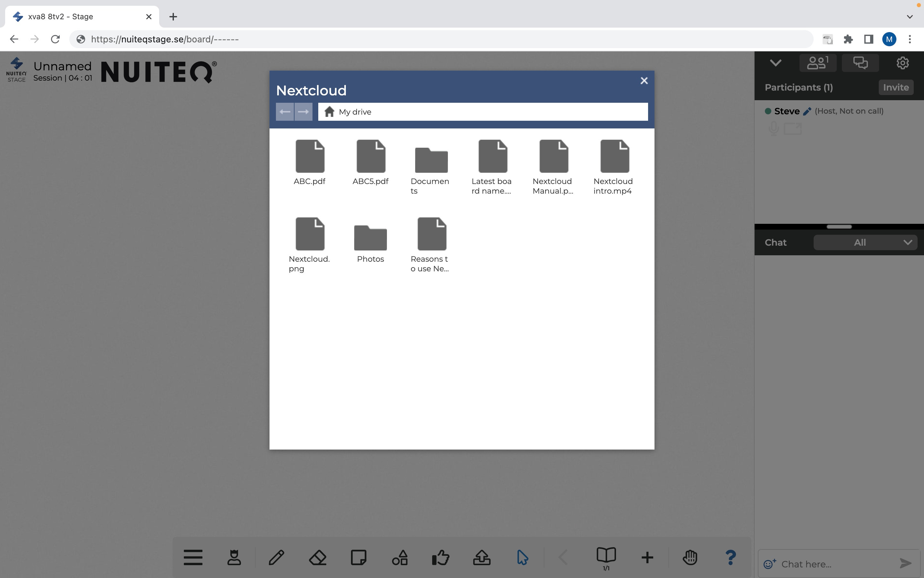Click the participants/chat divider handle
This screenshot has height=578, width=924.
(x=839, y=227)
